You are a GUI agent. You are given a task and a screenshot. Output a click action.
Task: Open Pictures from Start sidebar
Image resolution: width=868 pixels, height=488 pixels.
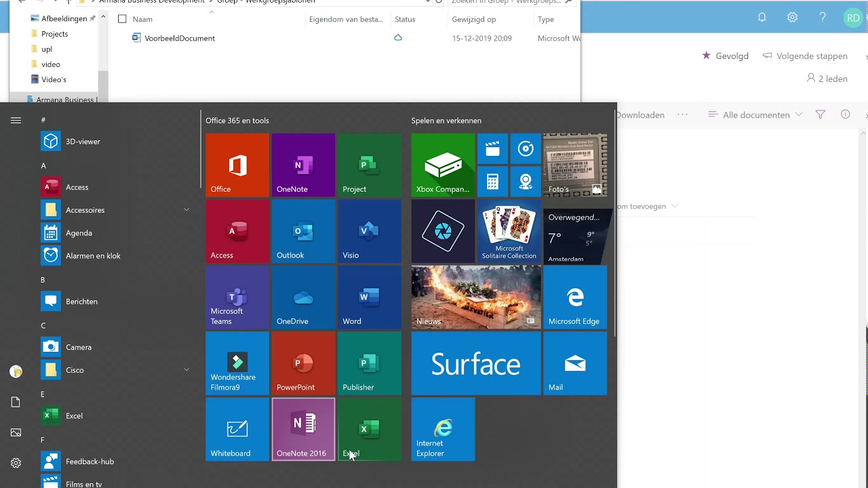tap(16, 432)
